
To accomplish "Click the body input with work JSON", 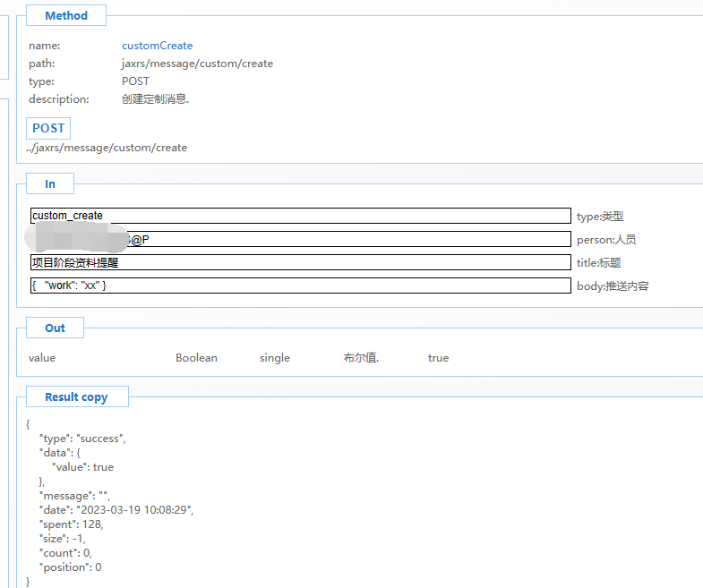I will coord(300,285).
